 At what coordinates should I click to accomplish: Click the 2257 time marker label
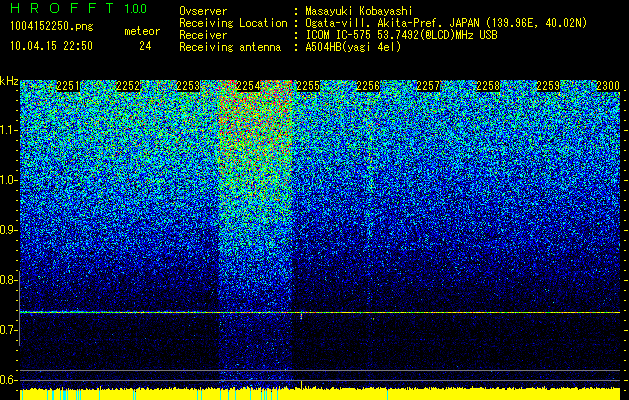428,86
